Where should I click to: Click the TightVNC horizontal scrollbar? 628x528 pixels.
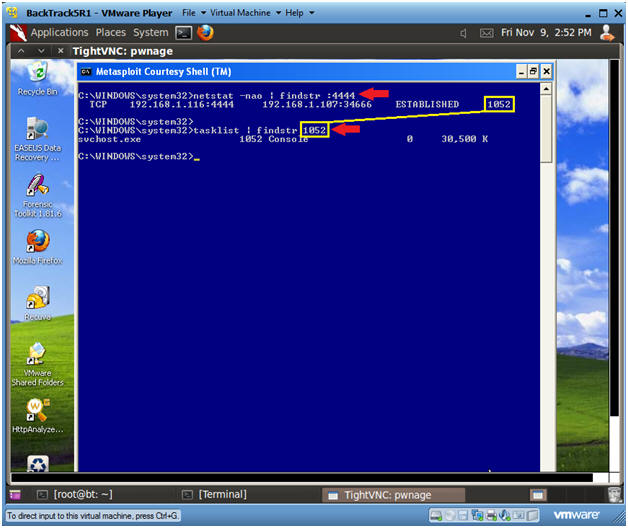coord(302,478)
